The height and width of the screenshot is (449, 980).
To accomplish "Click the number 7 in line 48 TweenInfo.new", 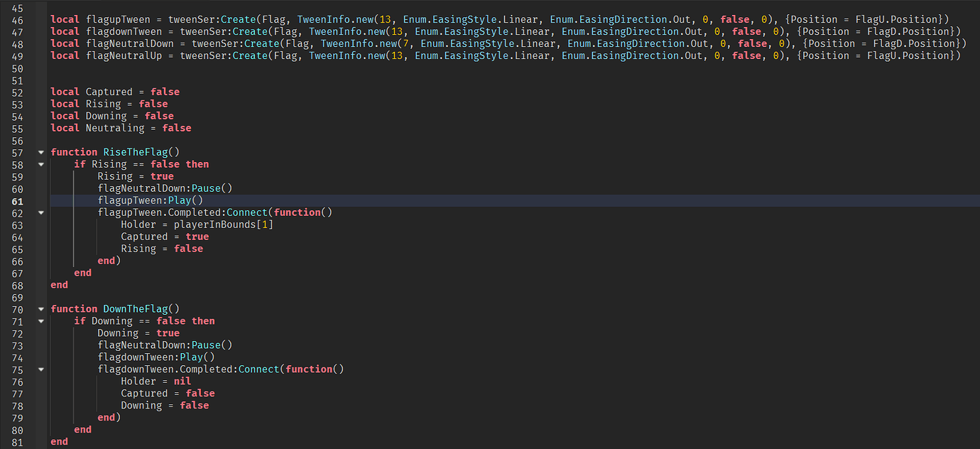I will [406, 44].
